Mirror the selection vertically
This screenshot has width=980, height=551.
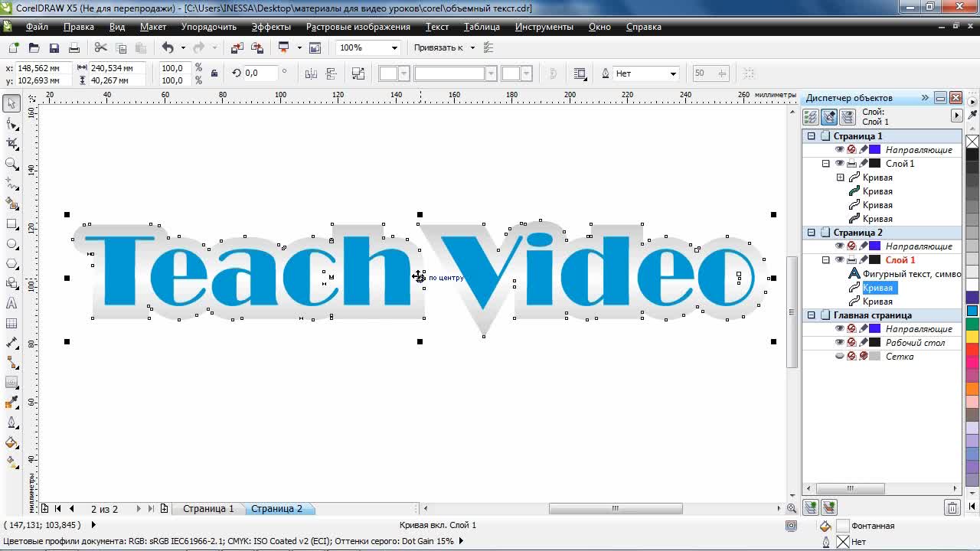[331, 73]
